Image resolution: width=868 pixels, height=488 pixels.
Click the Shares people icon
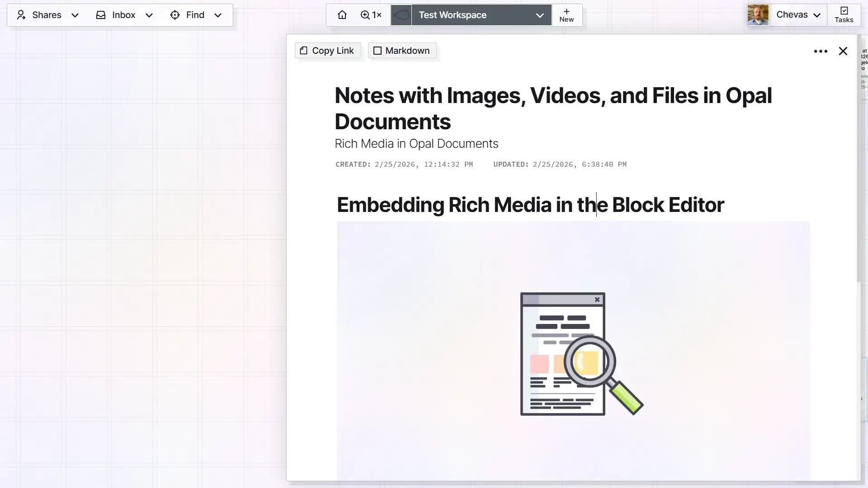21,15
